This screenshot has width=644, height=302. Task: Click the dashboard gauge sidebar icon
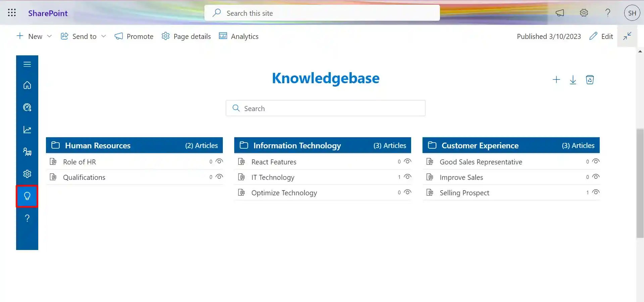tap(27, 107)
